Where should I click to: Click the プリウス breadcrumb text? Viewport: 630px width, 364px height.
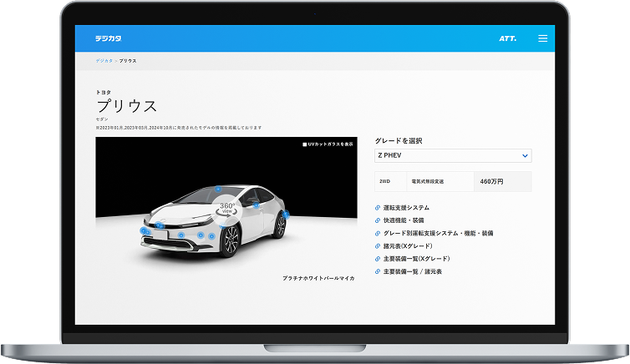(128, 61)
